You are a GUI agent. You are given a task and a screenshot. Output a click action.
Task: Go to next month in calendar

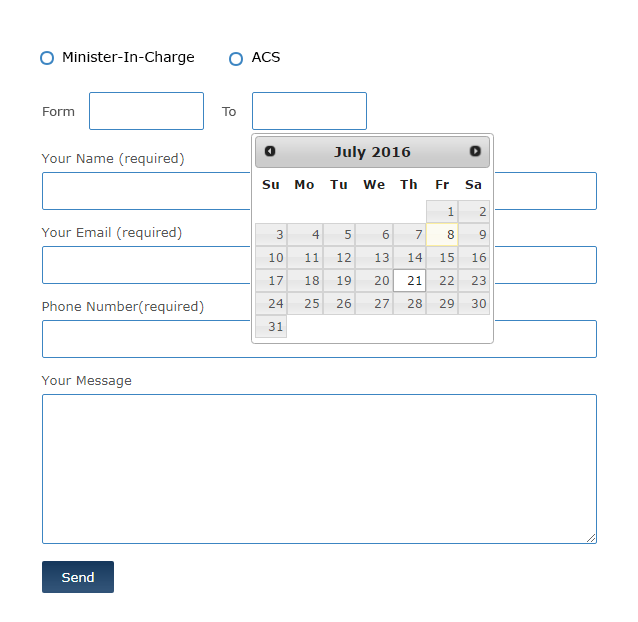[475, 152]
